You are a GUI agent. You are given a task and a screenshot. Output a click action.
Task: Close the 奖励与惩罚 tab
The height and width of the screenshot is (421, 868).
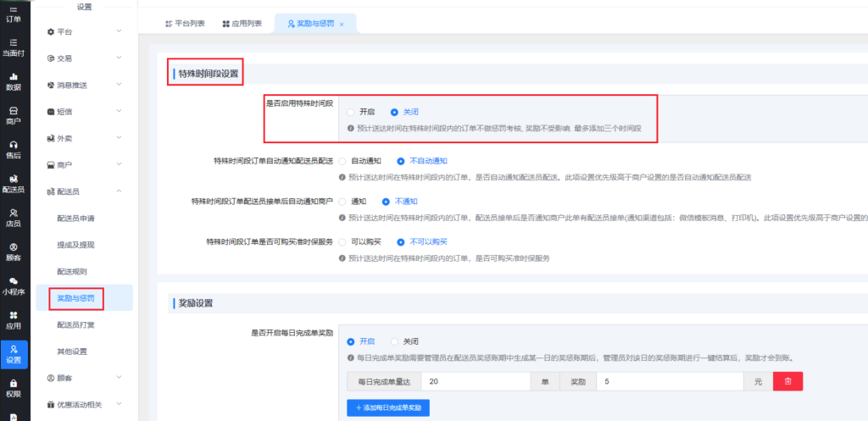coord(342,25)
